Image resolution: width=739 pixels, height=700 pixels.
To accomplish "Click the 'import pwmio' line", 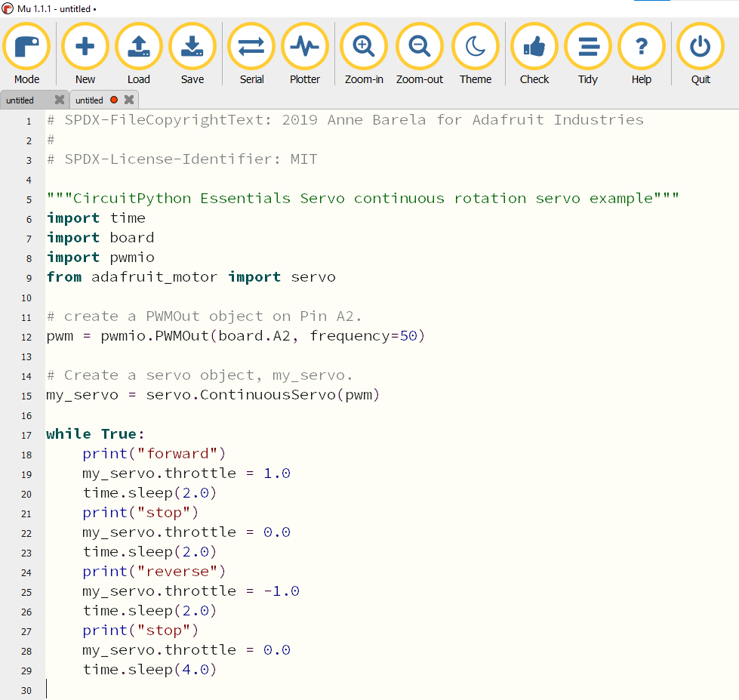I will coord(100,257).
